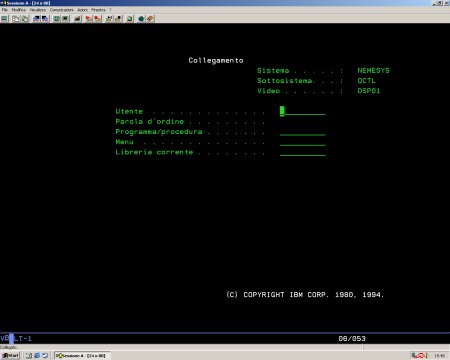Screen dimensions: 450x360
Task: Open the Azioni menu
Action: point(82,10)
